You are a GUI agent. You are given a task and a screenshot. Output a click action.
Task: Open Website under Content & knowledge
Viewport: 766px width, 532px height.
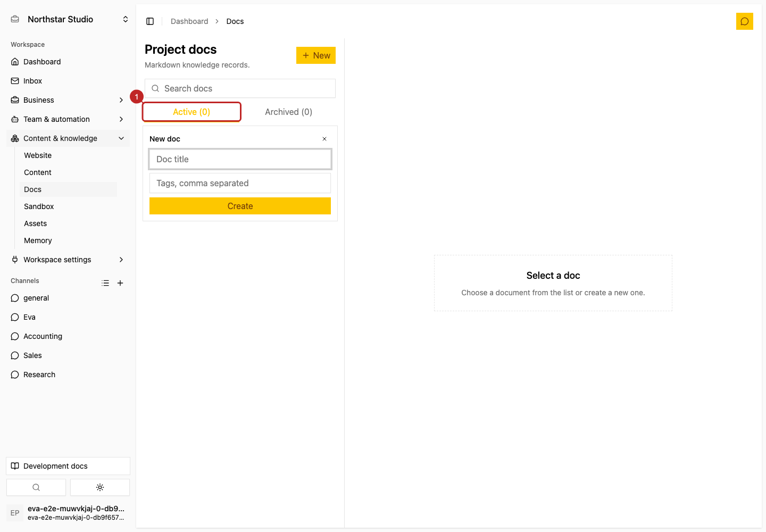68,155
